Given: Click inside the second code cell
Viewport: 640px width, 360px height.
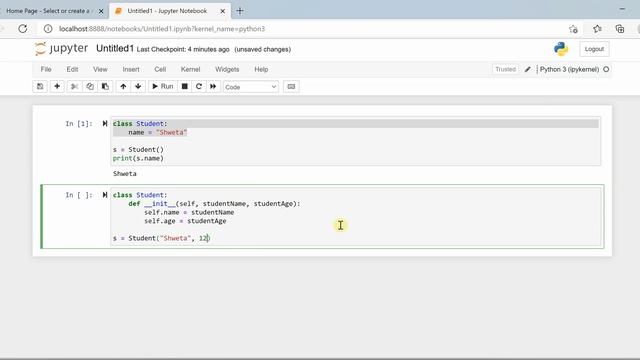Looking at the screenshot, I should tap(356, 216).
